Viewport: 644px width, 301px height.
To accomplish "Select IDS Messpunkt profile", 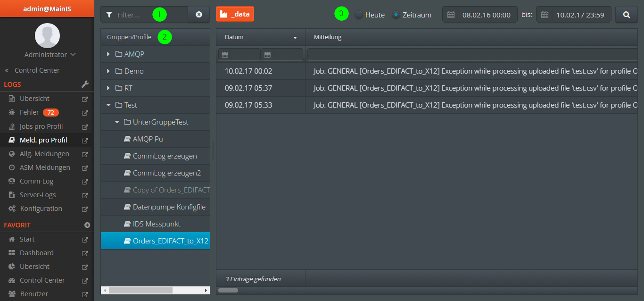I will pos(156,224).
